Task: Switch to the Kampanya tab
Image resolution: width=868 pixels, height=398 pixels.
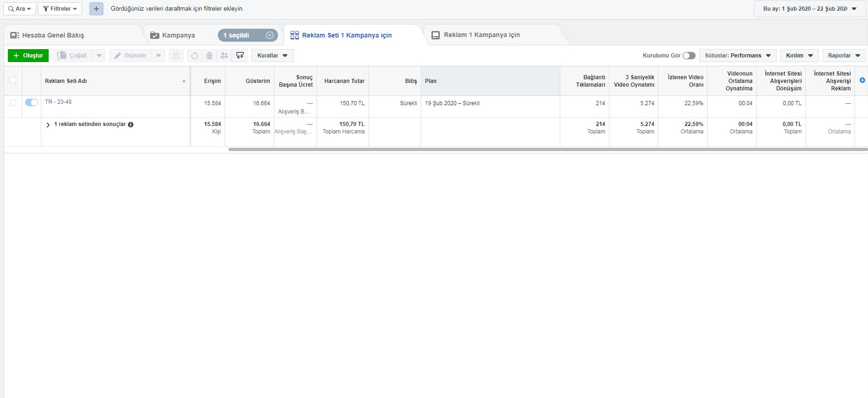Action: [178, 35]
